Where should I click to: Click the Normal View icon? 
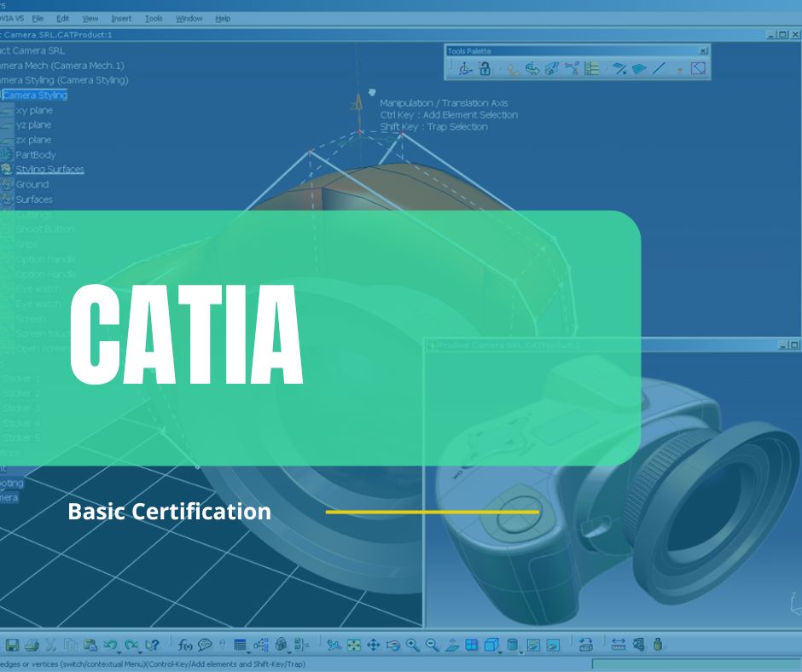pyautogui.click(x=451, y=645)
